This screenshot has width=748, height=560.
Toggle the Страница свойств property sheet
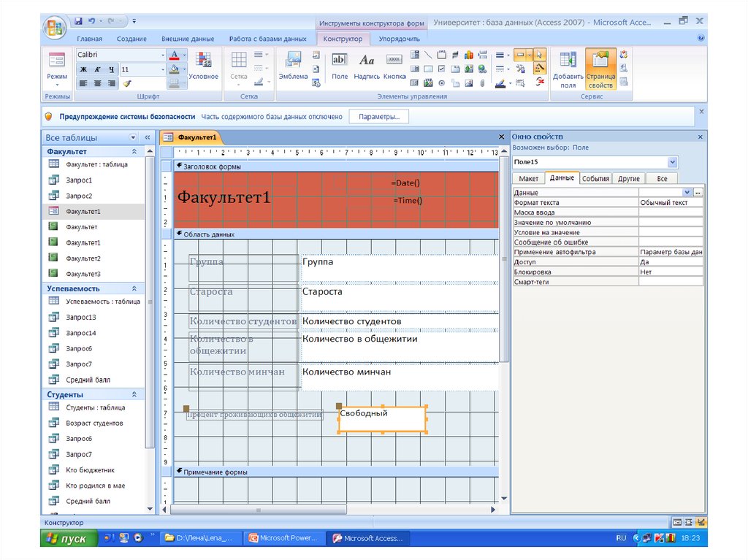point(601,69)
